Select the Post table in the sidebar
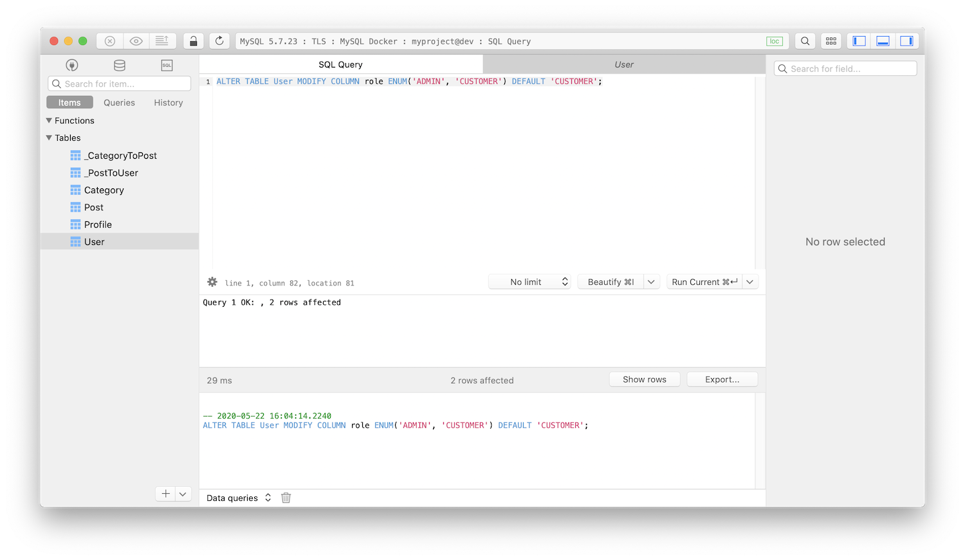The height and width of the screenshot is (560, 965). [93, 207]
